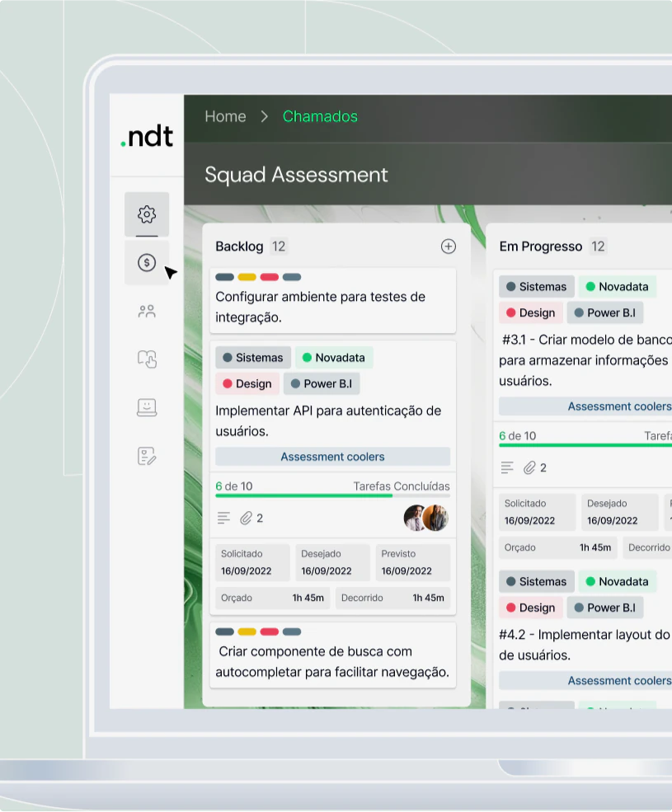The width and height of the screenshot is (672, 812).
Task: Open the people/team icon in sidebar
Action: point(147,312)
